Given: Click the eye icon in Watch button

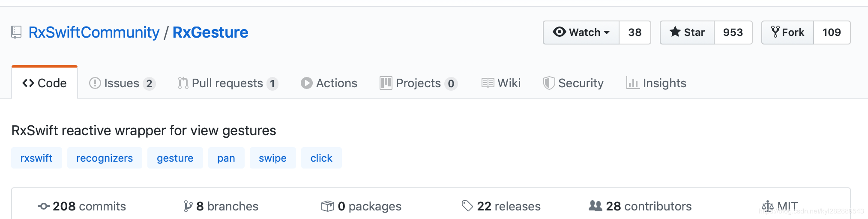Looking at the screenshot, I should coord(559,32).
